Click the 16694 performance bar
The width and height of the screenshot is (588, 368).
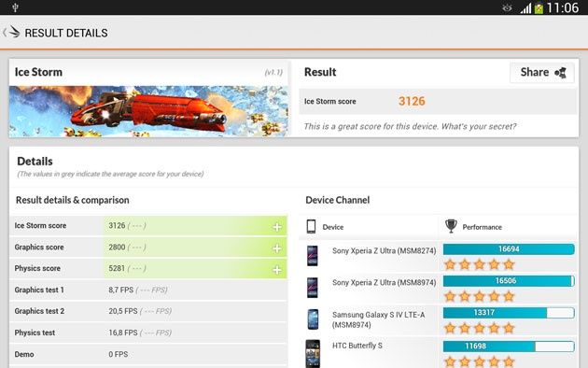pos(509,249)
